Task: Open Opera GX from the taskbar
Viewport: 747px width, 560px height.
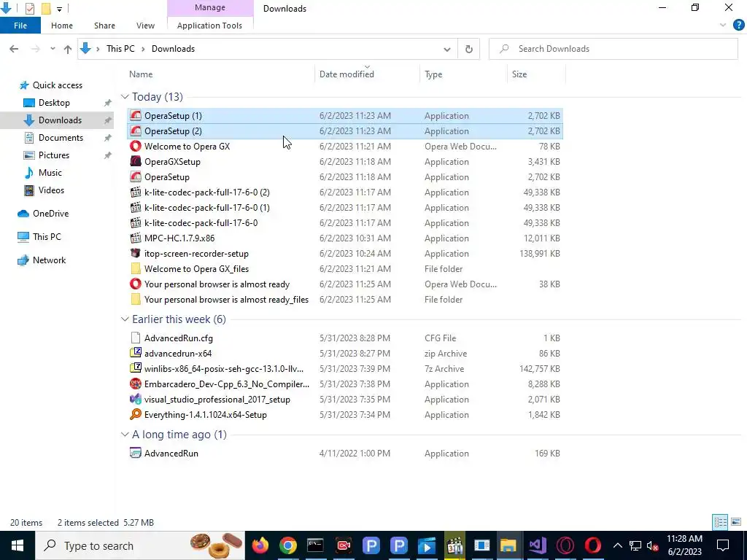Action: point(565,545)
